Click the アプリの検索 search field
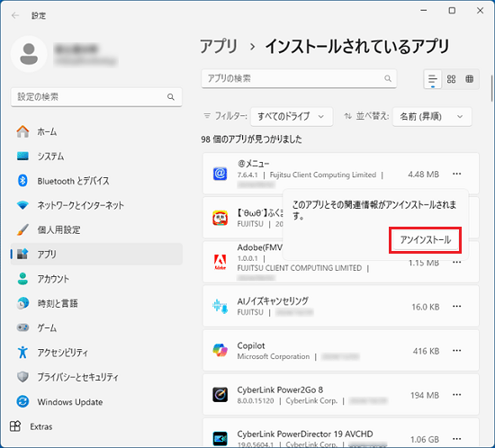 click(299, 78)
